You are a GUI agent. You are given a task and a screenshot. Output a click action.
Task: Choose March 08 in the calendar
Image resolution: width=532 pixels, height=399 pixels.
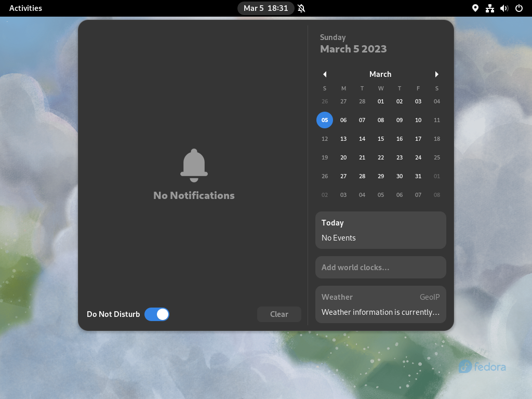coord(381,120)
